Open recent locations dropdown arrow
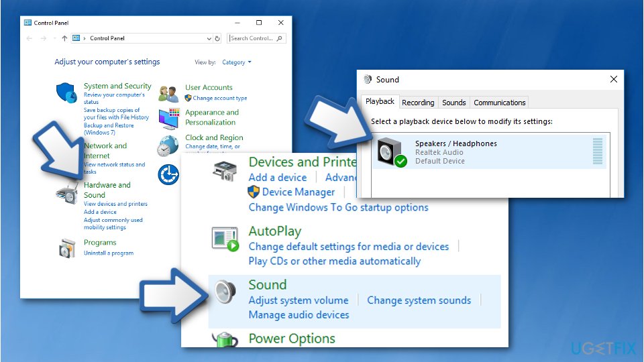 click(x=54, y=38)
